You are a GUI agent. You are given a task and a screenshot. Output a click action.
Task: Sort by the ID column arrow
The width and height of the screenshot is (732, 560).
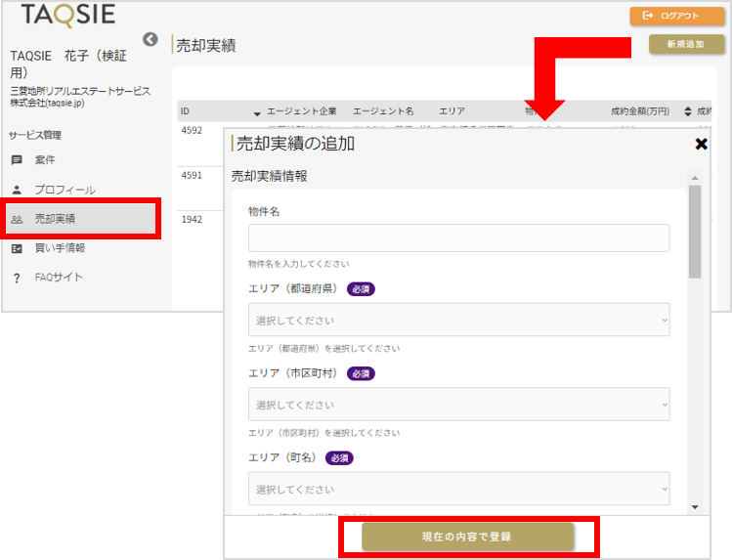tap(257, 113)
